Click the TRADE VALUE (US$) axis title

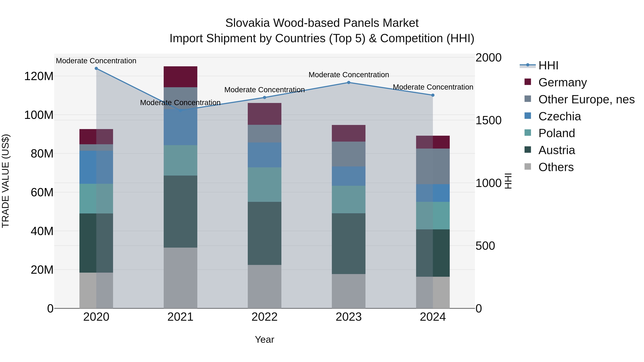[x=6, y=181]
